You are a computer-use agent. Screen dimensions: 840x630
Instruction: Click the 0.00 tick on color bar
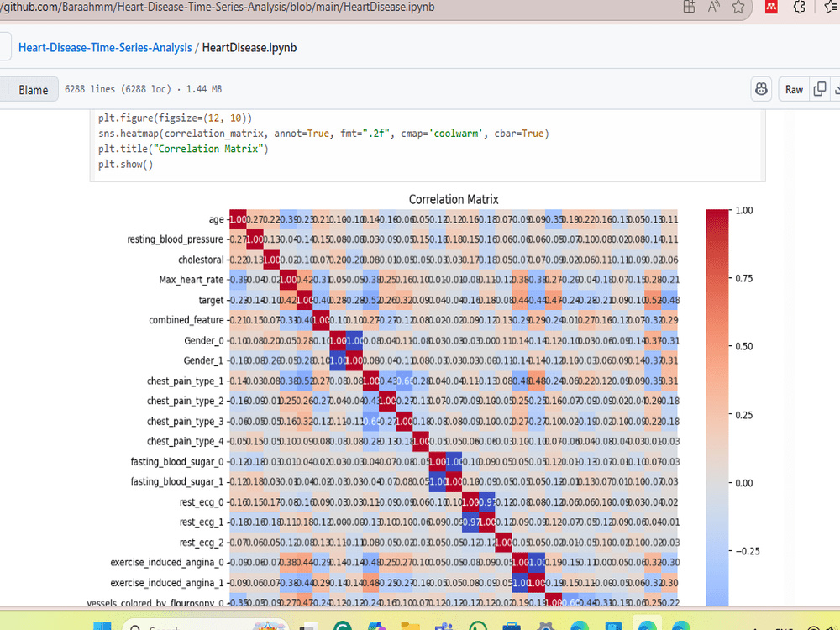744,483
